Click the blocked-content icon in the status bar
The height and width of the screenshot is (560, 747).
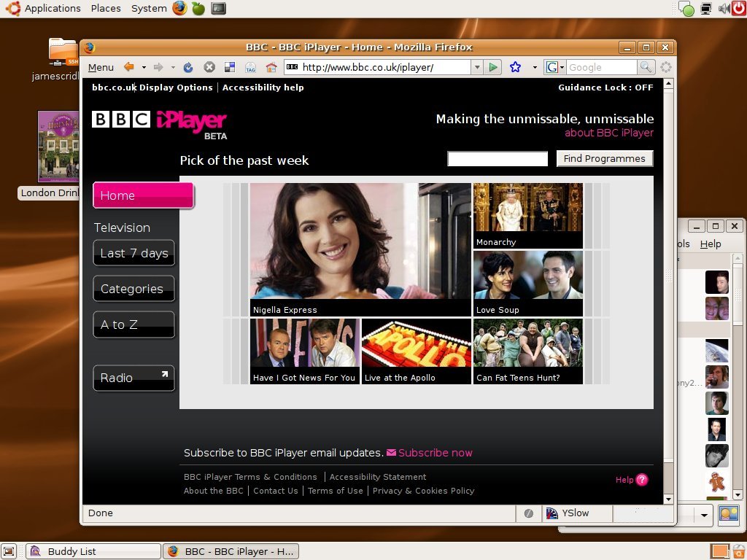click(528, 513)
